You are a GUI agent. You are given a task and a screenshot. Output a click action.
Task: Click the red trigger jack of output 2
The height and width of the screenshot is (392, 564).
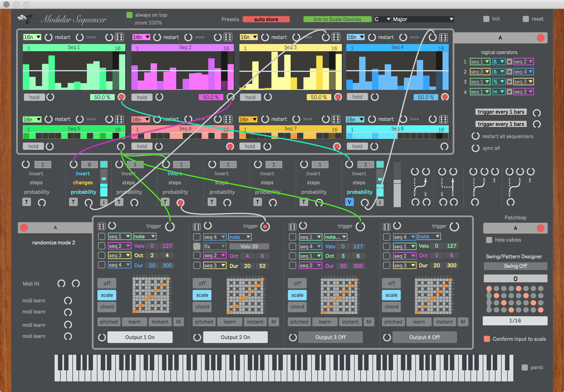click(x=265, y=227)
